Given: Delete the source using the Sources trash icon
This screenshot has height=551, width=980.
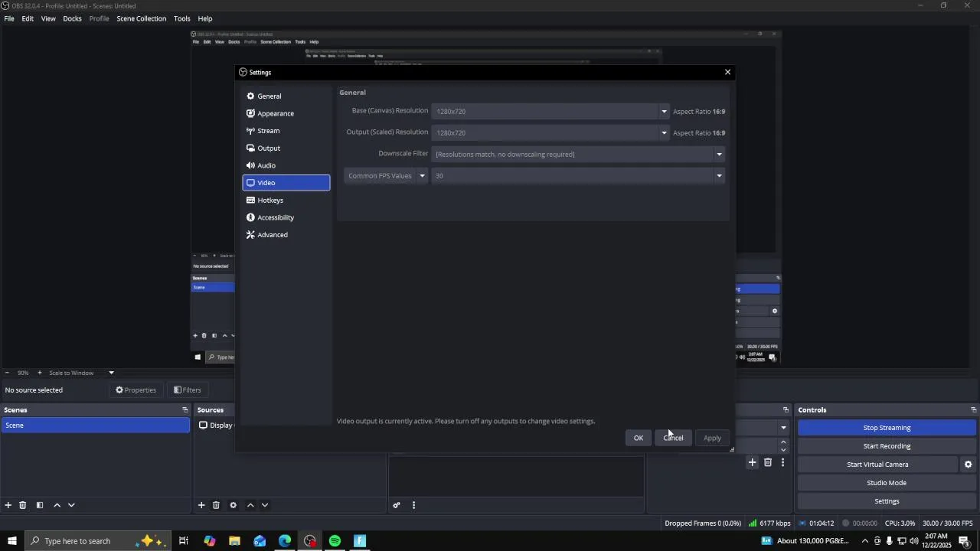Looking at the screenshot, I should (x=216, y=505).
